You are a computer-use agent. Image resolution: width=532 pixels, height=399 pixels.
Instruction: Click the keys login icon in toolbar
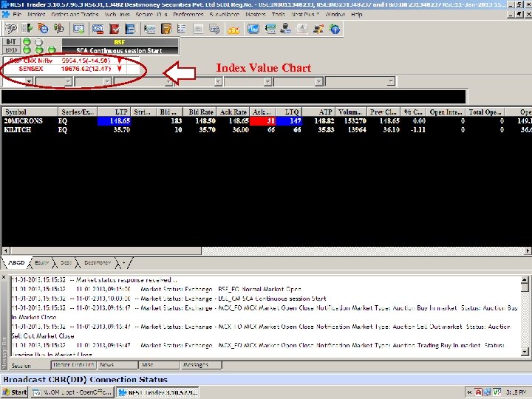pyautogui.click(x=11, y=29)
